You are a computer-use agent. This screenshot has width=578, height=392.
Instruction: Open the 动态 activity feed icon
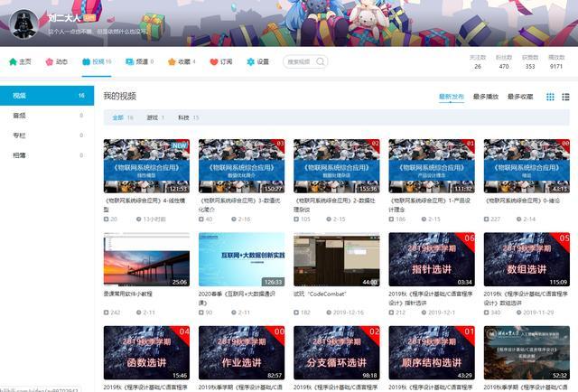[49, 62]
